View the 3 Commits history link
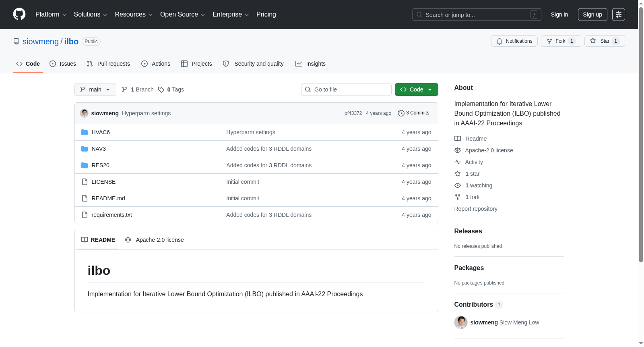Image resolution: width=644 pixels, height=347 pixels. pyautogui.click(x=414, y=113)
